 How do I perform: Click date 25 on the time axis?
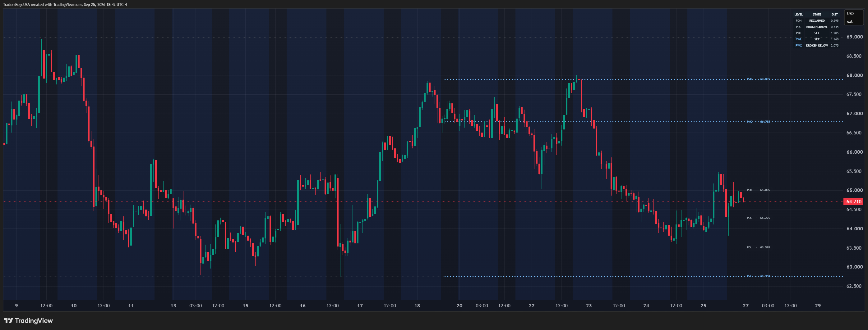point(704,306)
